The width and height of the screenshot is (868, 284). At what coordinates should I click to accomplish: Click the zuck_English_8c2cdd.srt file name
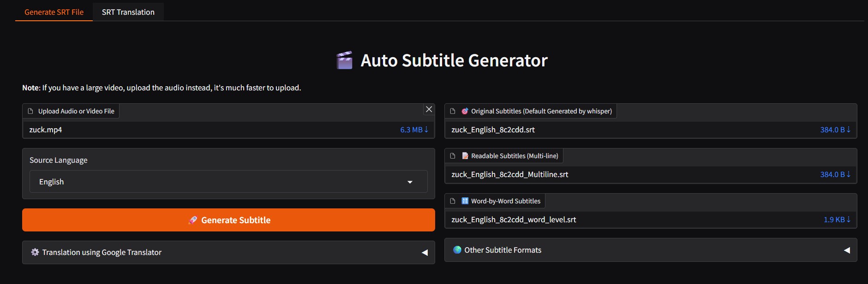pyautogui.click(x=493, y=130)
